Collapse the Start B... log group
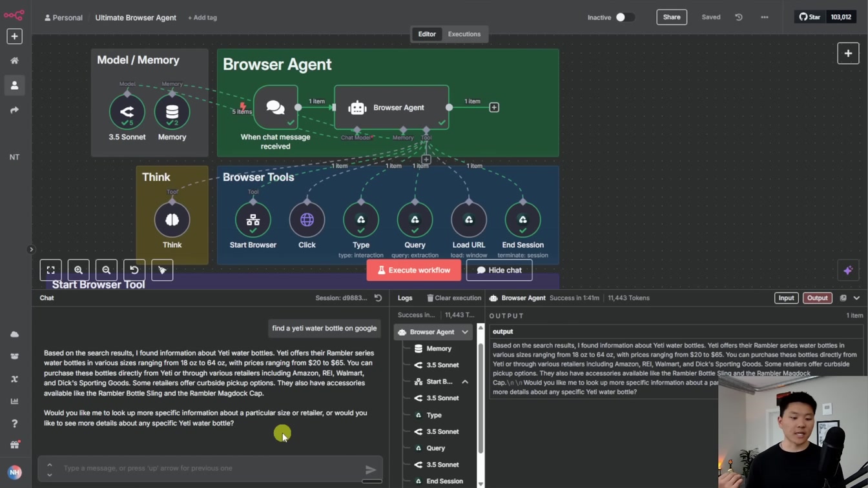The image size is (868, 488). (x=465, y=382)
